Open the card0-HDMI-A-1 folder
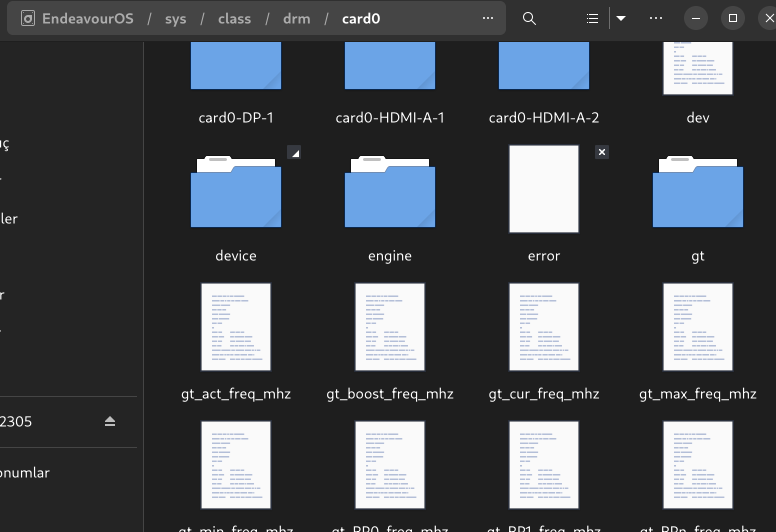The height and width of the screenshot is (532, 776). (390, 65)
